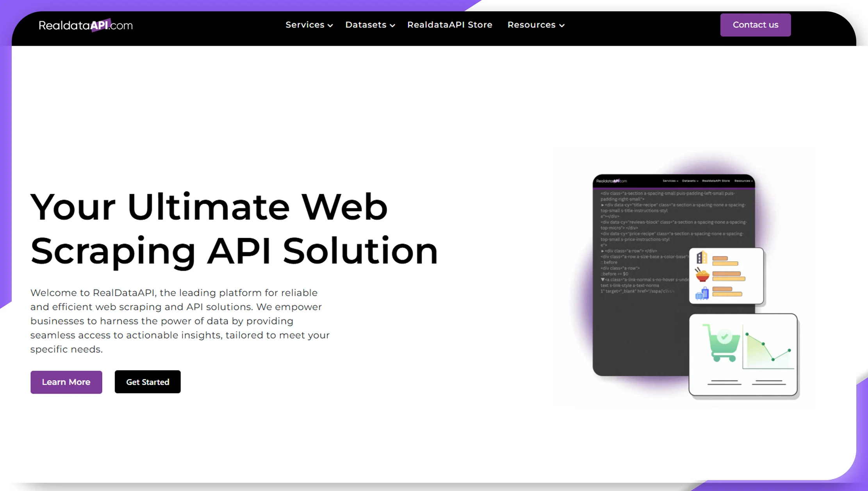Open the Datasets menu
Screen dimensions: 868x491
(x=370, y=25)
